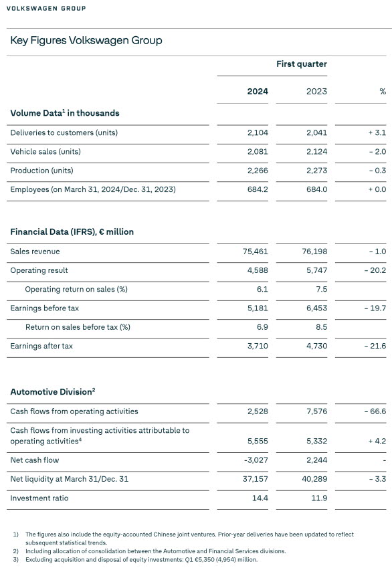The height and width of the screenshot is (586, 392).
Task: Click the Earnings after tax 3,710 value
Action: point(258,346)
